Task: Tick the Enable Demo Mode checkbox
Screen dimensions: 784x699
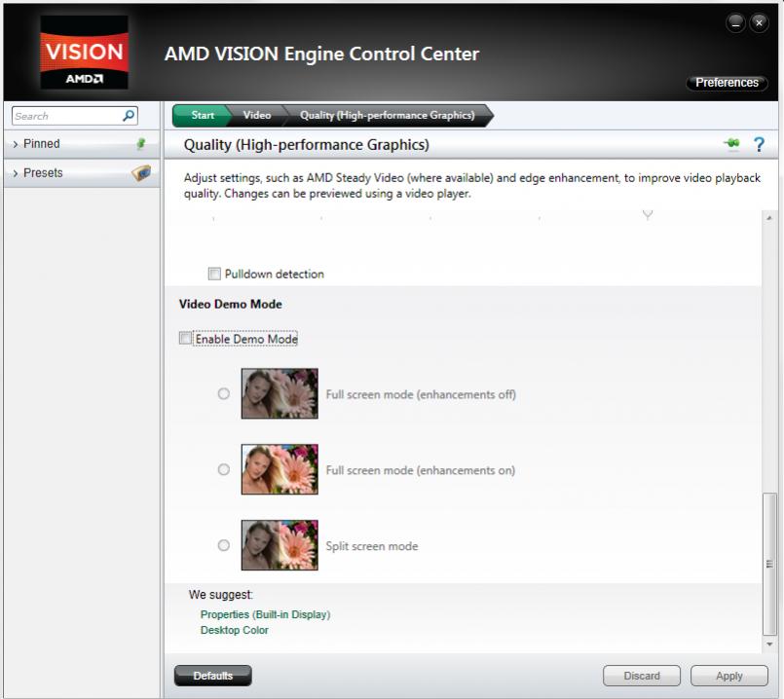Action: tap(186, 339)
